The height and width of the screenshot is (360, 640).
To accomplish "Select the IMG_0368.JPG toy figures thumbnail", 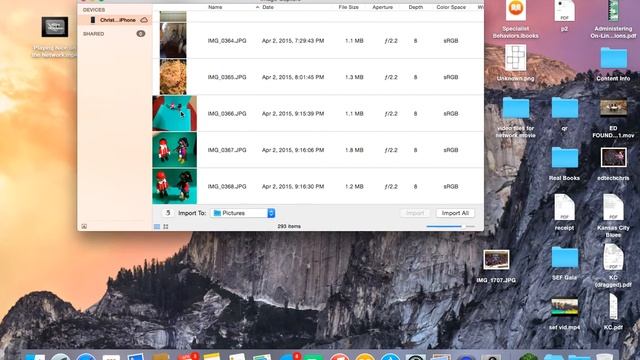I will (174, 186).
